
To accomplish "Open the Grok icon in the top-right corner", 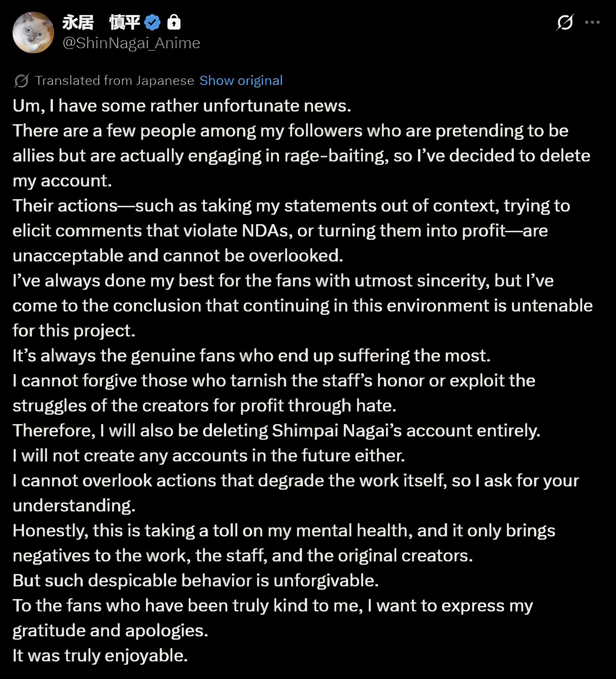I will pos(565,22).
